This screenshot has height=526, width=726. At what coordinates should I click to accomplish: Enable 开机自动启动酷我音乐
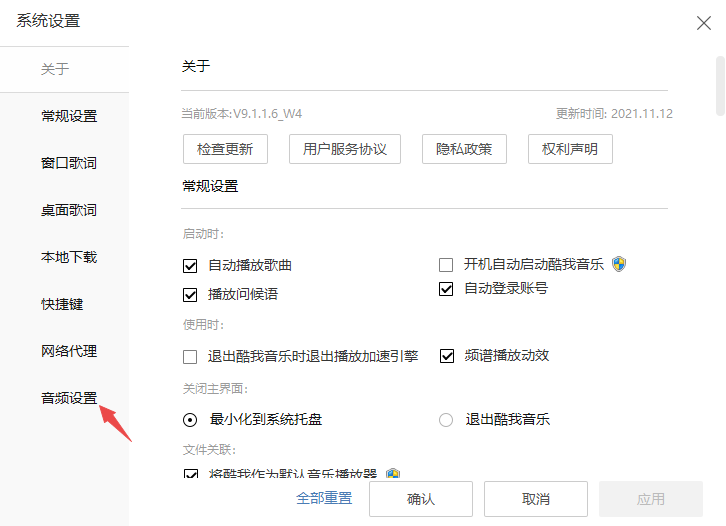pyautogui.click(x=446, y=265)
